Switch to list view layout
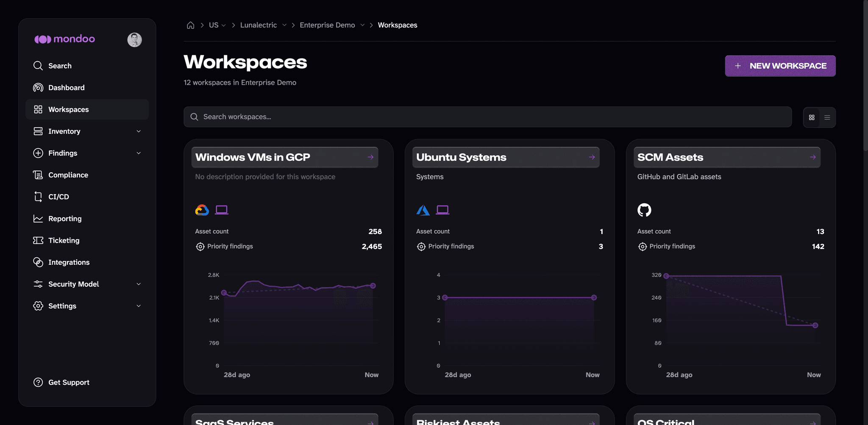The image size is (868, 425). 827,117
